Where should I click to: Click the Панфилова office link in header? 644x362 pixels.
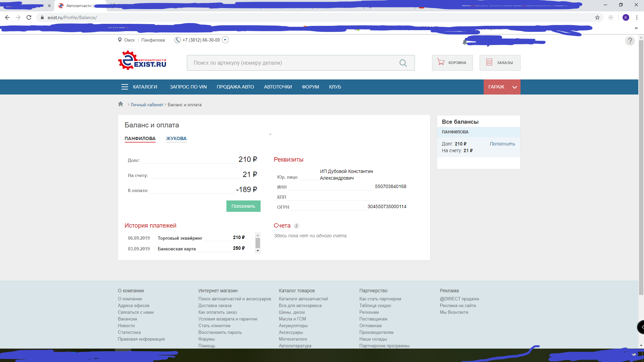click(x=153, y=40)
